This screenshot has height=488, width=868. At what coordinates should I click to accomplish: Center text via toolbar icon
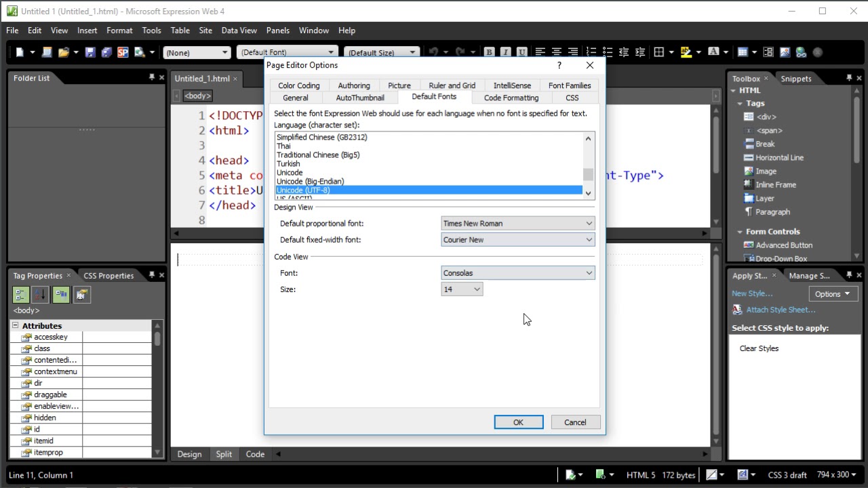[x=557, y=52]
